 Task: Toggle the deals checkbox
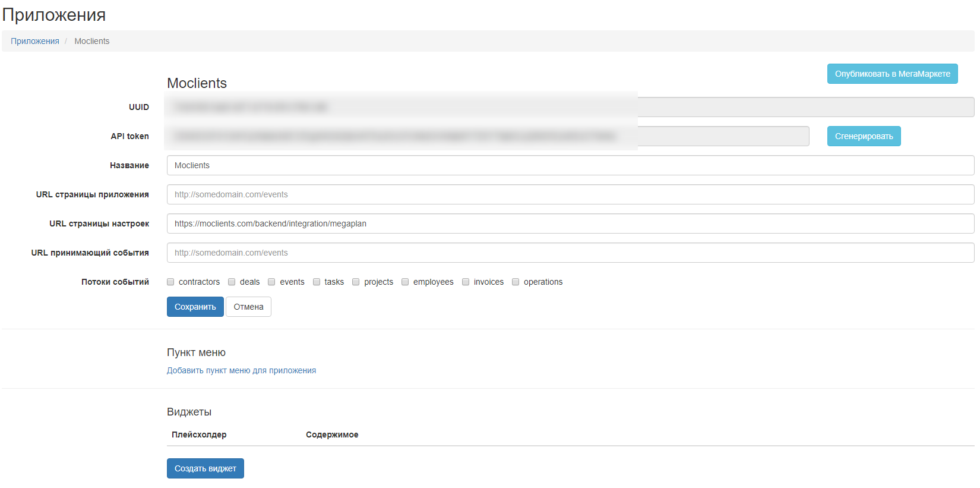point(232,282)
